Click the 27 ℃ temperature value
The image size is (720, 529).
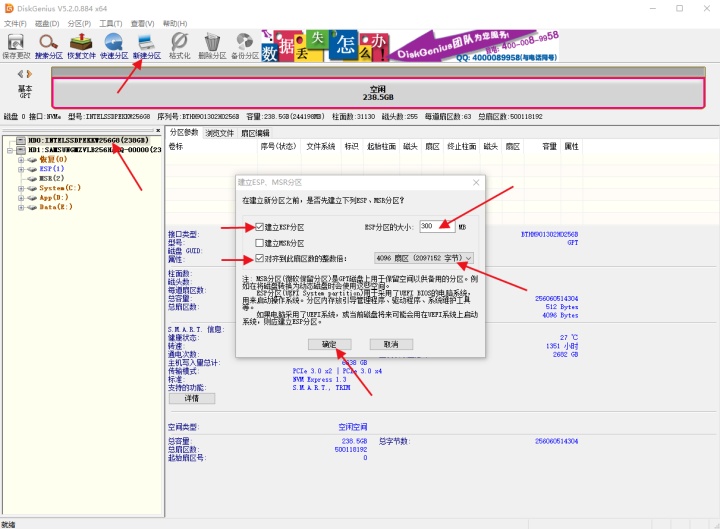[x=568, y=337]
